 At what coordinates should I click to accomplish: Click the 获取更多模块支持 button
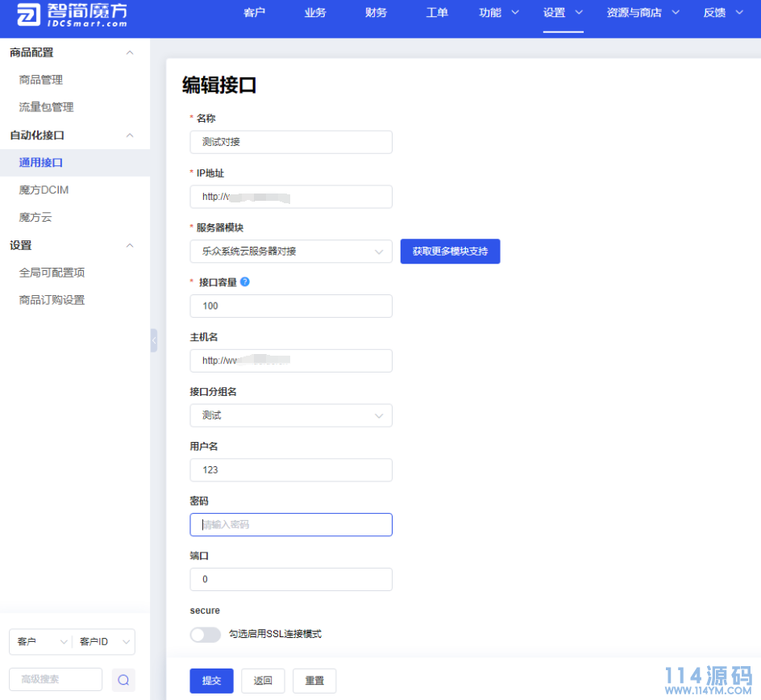point(450,252)
